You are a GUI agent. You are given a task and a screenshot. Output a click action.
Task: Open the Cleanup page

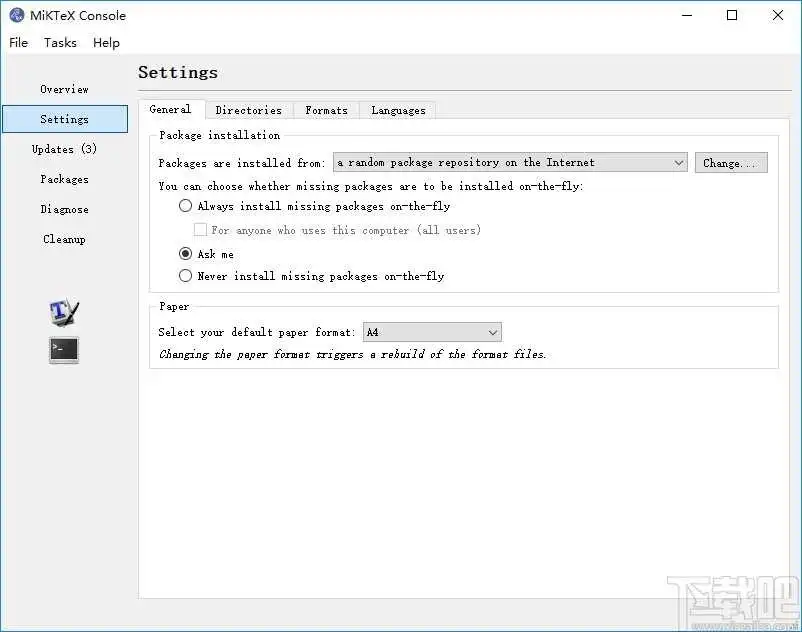[x=64, y=239]
